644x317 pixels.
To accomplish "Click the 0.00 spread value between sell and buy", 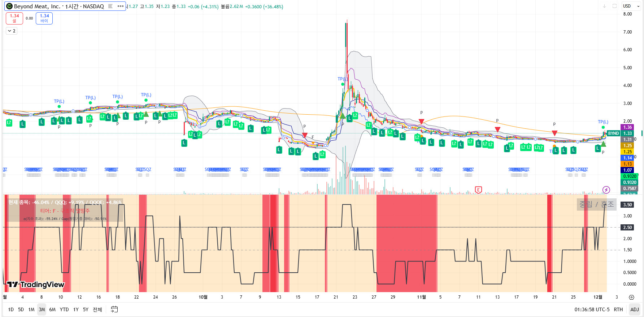I will click(x=29, y=18).
